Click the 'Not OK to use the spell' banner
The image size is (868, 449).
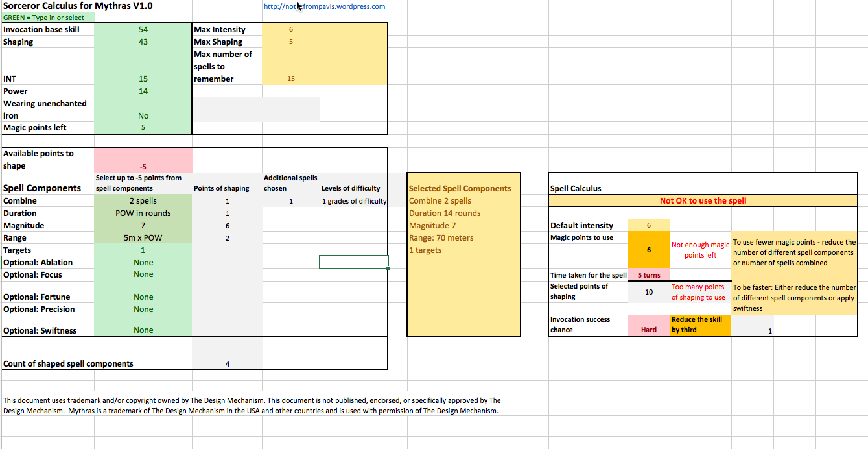coord(703,201)
